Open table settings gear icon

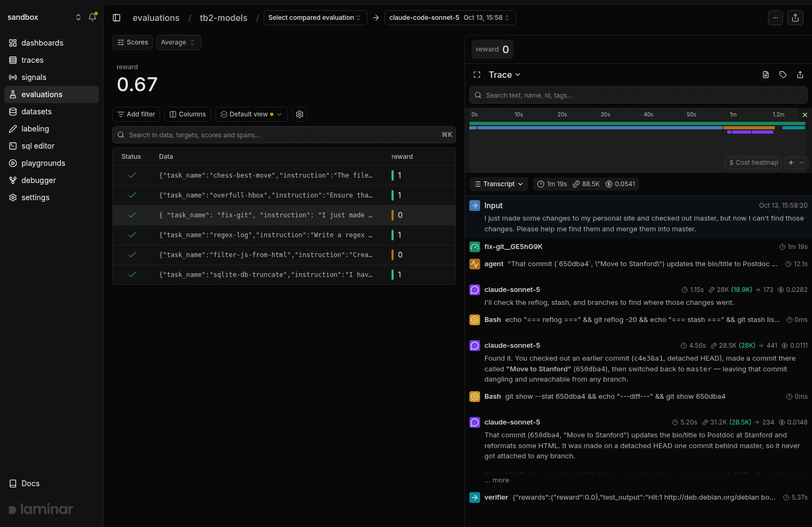tap(300, 114)
